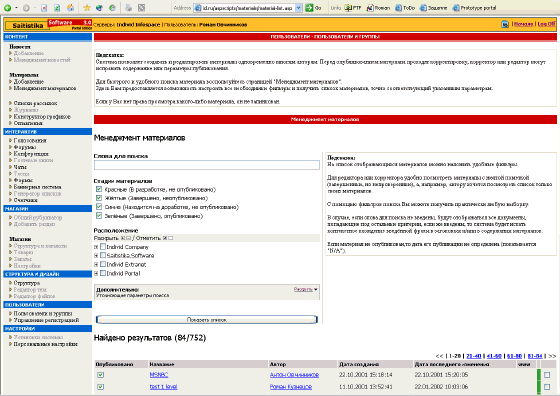The height and width of the screenshot is (396, 560).
Task: Select the MSNBC row checkbox at right
Action: tap(547, 375)
